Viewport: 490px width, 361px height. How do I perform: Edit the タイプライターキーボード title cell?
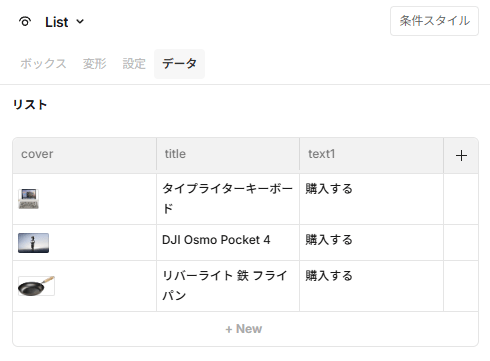coord(228,199)
